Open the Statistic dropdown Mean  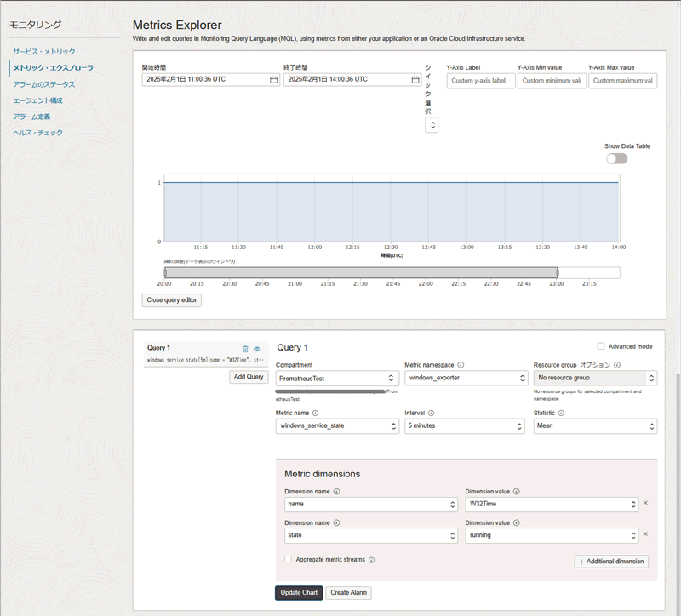tap(595, 426)
